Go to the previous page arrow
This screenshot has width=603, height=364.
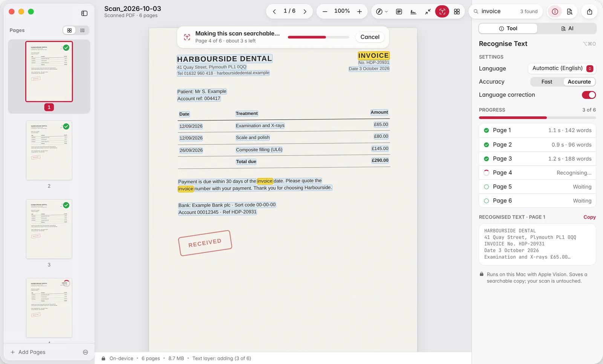[x=274, y=11]
